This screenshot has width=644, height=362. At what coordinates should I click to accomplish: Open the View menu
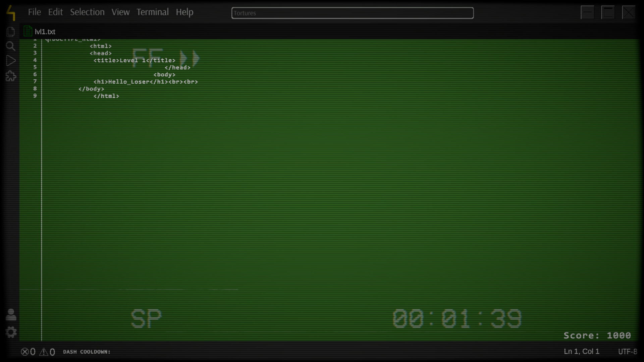coord(120,12)
